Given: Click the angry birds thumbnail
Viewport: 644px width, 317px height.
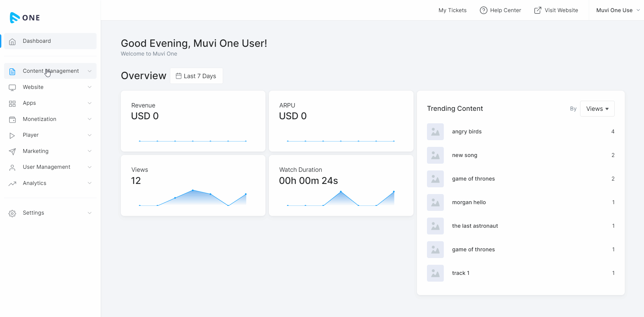Looking at the screenshot, I should [x=435, y=132].
